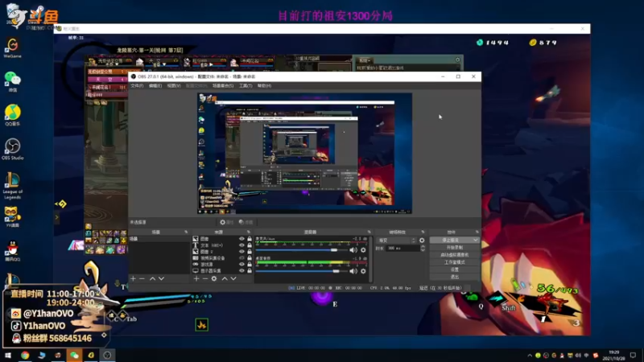Open the scene transition settings gear
This screenshot has height=362, width=644.
click(x=422, y=241)
